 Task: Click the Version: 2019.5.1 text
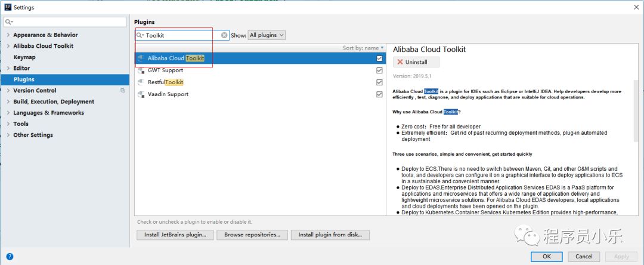[x=413, y=76]
